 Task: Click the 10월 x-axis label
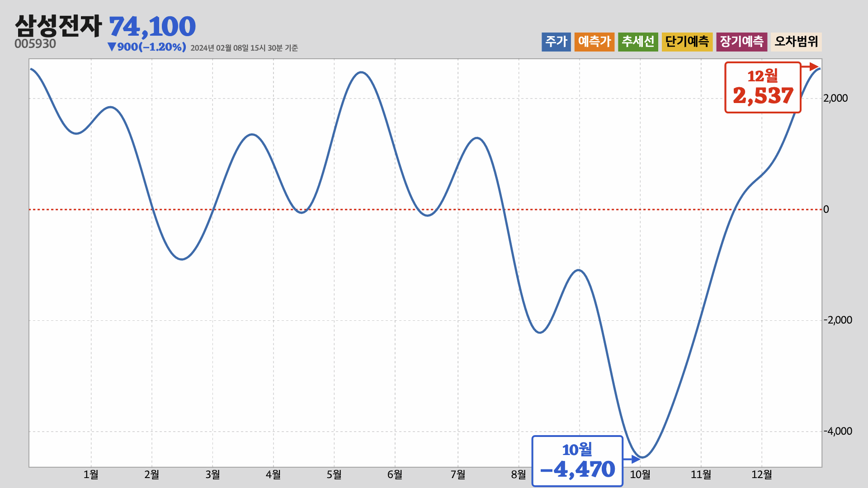(x=640, y=474)
